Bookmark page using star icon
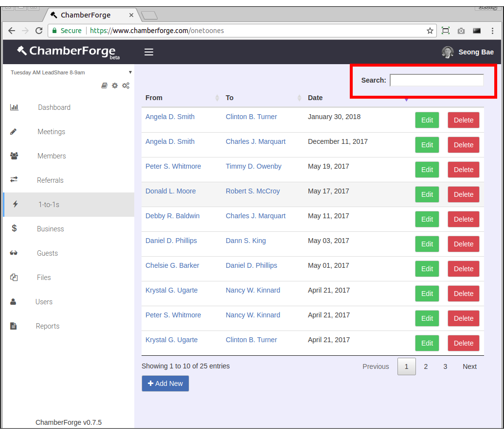Screen dimensions: 504x435 pyautogui.click(x=430, y=31)
